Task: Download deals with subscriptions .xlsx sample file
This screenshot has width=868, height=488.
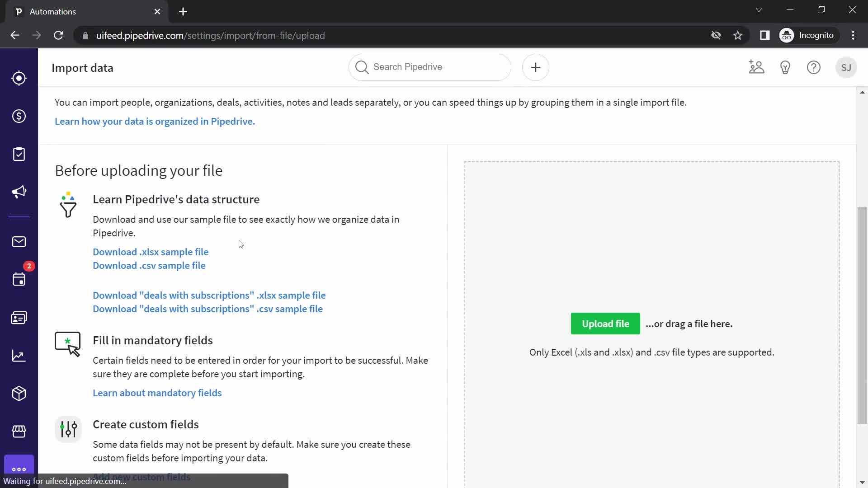Action: (209, 296)
